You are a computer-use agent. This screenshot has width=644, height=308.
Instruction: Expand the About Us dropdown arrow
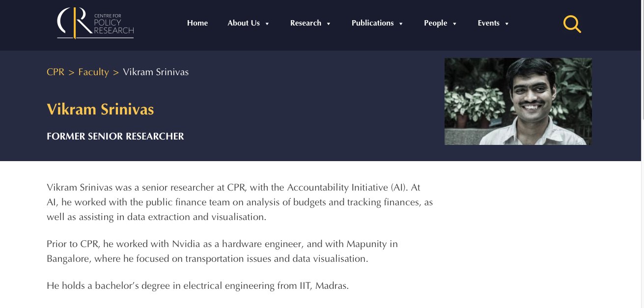[267, 24]
